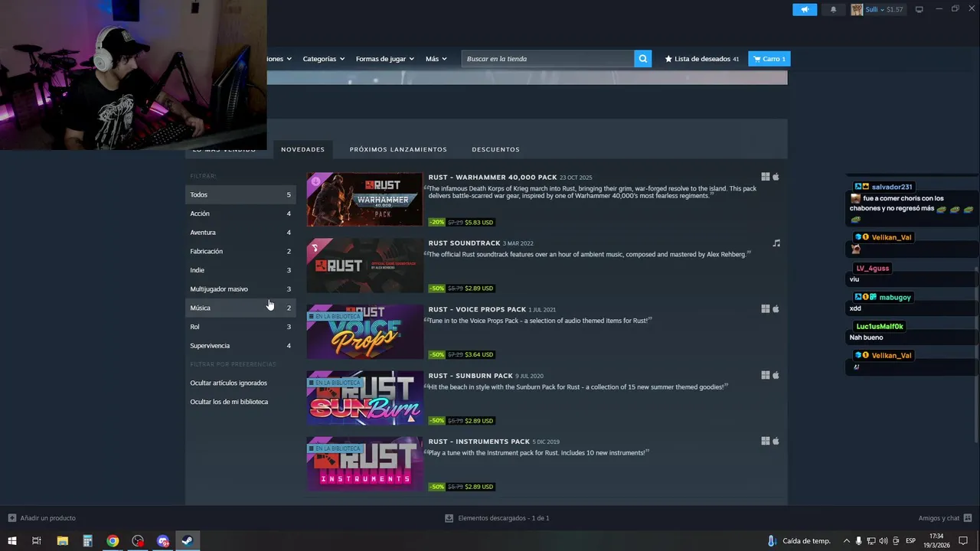Toggle Ocultar artículos ignorados
980x551 pixels.
click(228, 383)
